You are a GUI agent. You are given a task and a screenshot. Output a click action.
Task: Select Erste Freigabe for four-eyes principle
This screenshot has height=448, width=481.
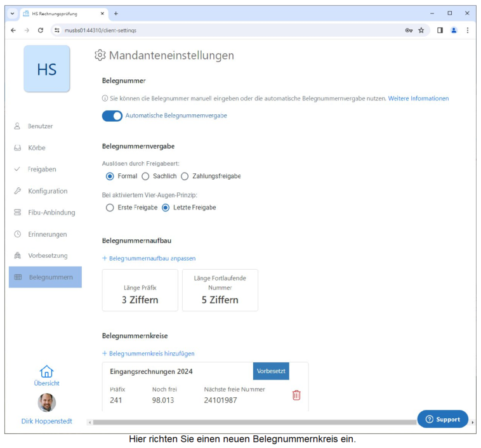pos(110,208)
